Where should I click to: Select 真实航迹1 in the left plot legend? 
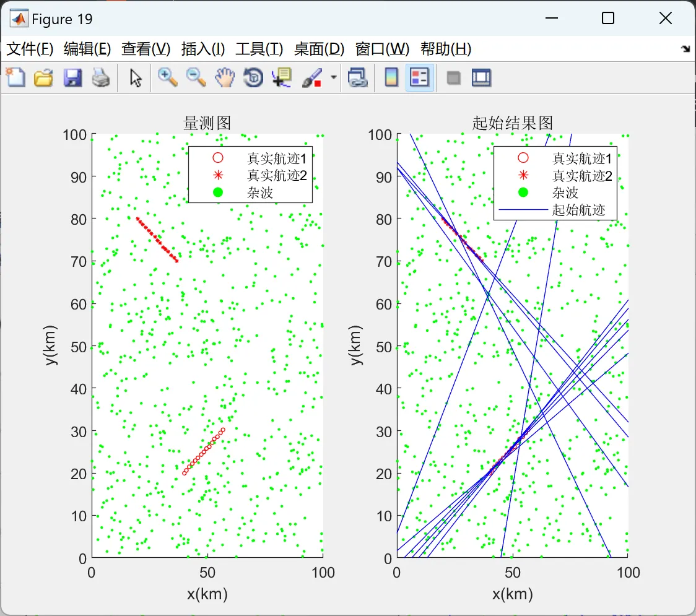(277, 158)
